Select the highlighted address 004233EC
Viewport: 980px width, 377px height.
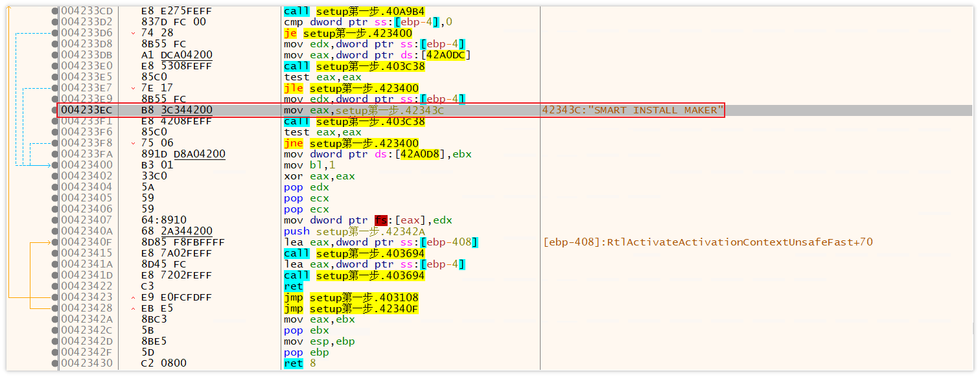point(86,110)
